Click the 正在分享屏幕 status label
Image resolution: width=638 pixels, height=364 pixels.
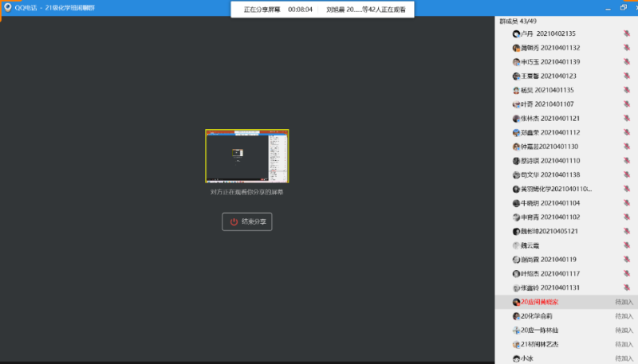(x=262, y=10)
